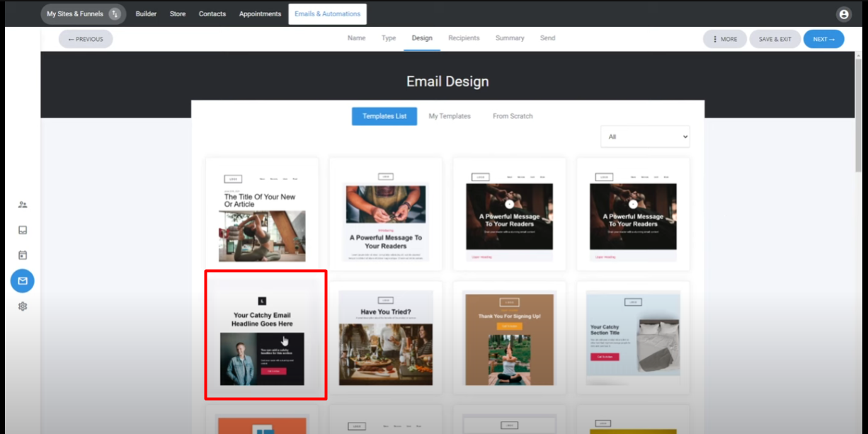This screenshot has height=434, width=868.
Task: Click the Save & Exit button
Action: click(775, 39)
